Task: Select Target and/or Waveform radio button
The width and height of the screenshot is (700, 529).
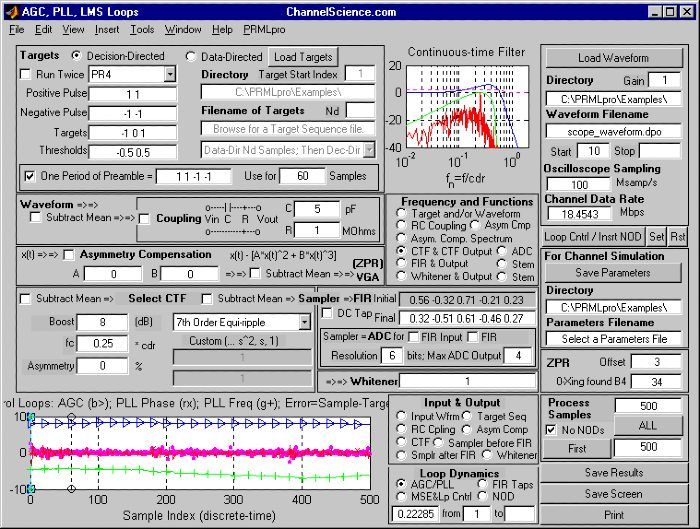Action: click(x=401, y=214)
